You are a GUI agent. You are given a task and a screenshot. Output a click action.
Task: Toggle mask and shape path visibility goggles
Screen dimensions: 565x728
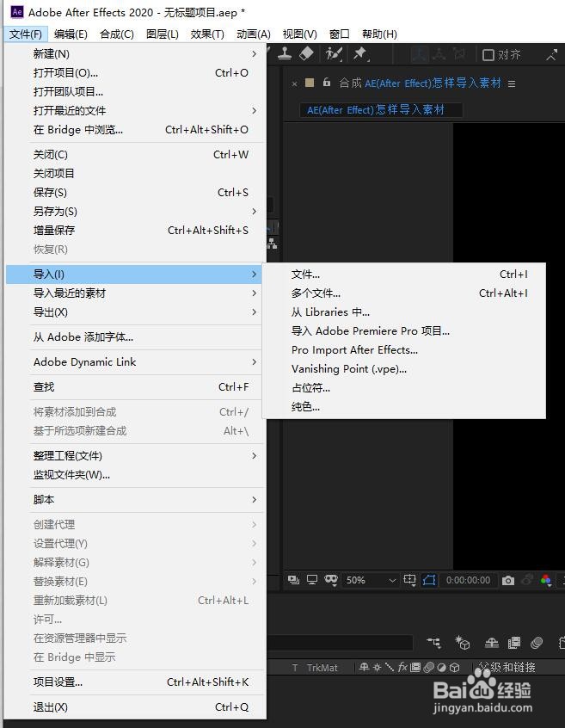pyautogui.click(x=331, y=580)
